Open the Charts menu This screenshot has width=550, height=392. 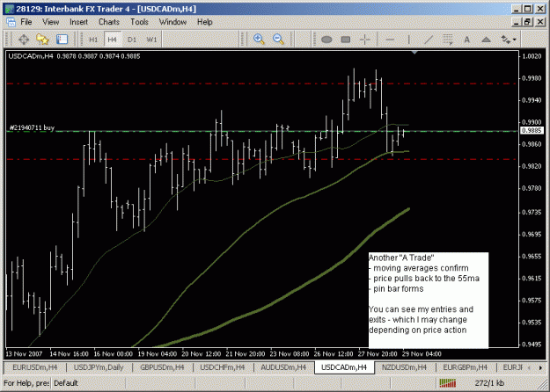[x=109, y=22]
